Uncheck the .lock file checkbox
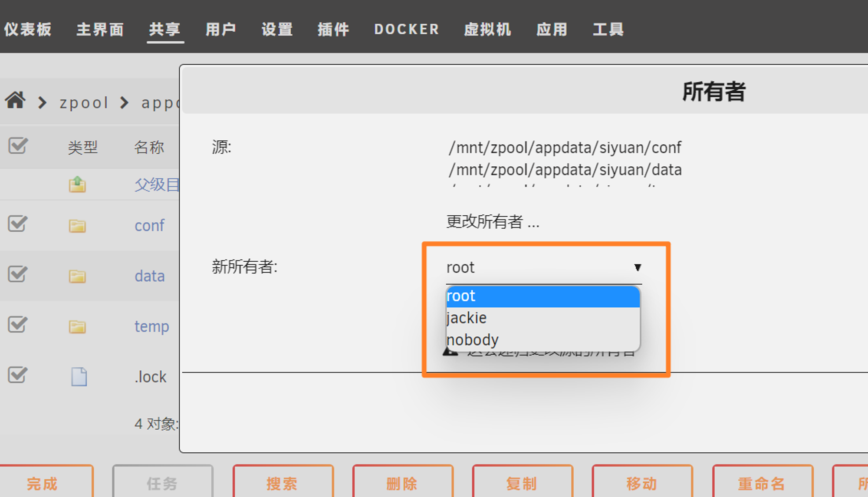868x497 pixels. (x=18, y=375)
